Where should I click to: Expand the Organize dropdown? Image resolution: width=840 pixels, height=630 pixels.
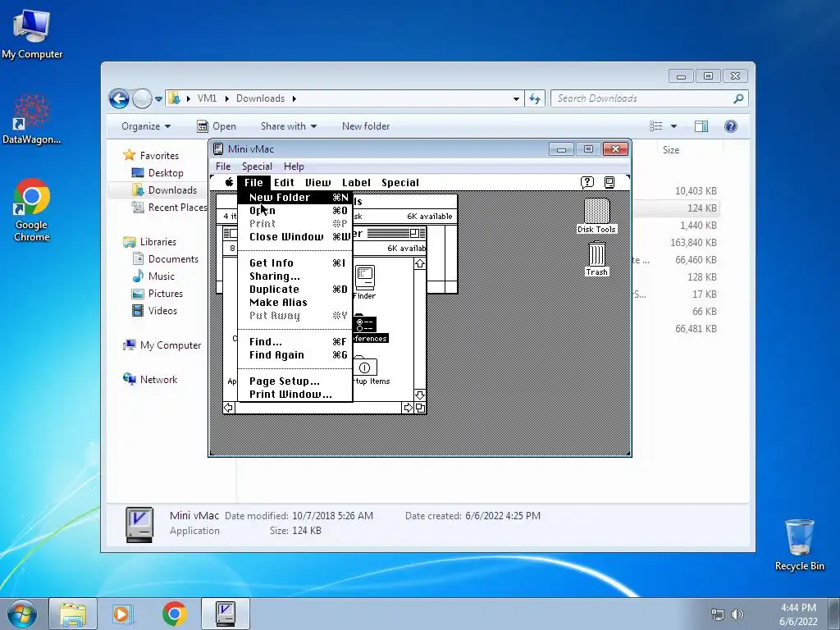pyautogui.click(x=146, y=126)
